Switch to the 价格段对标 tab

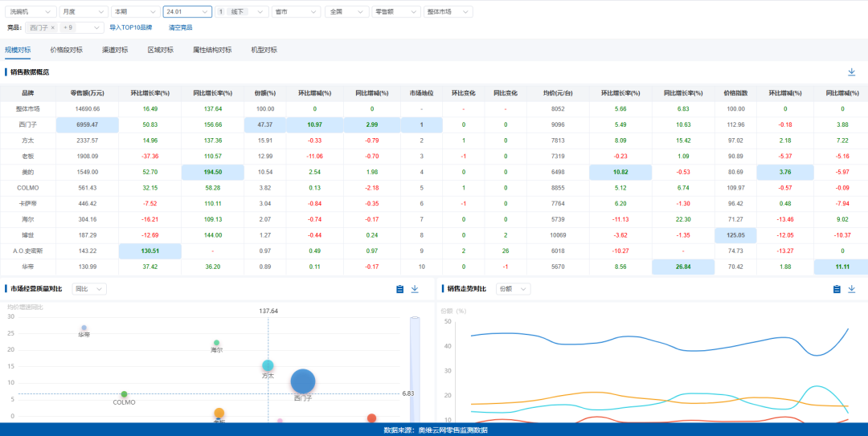(x=66, y=50)
